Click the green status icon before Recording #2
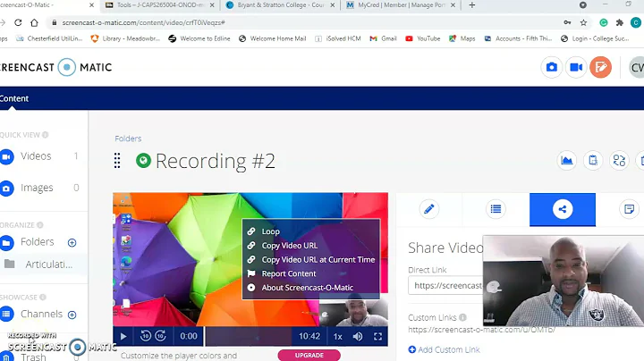The width and height of the screenshot is (644, 361). [143, 160]
